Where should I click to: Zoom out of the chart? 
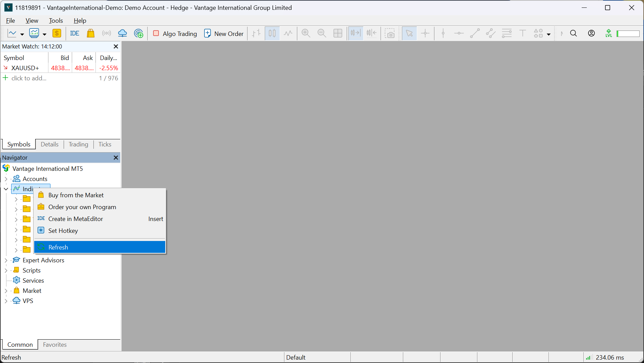pos(322,33)
